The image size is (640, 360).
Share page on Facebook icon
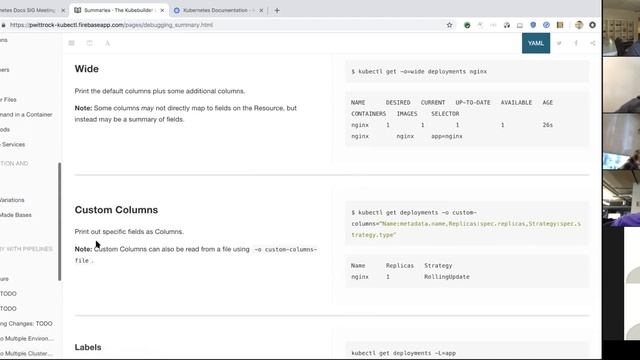tap(576, 43)
